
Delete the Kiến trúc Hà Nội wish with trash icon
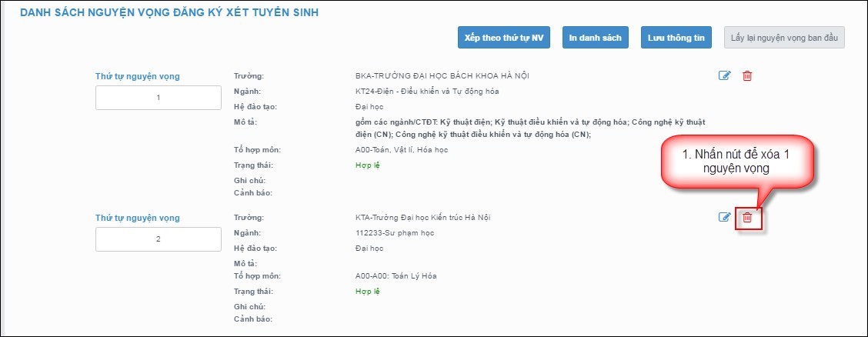[746, 218]
